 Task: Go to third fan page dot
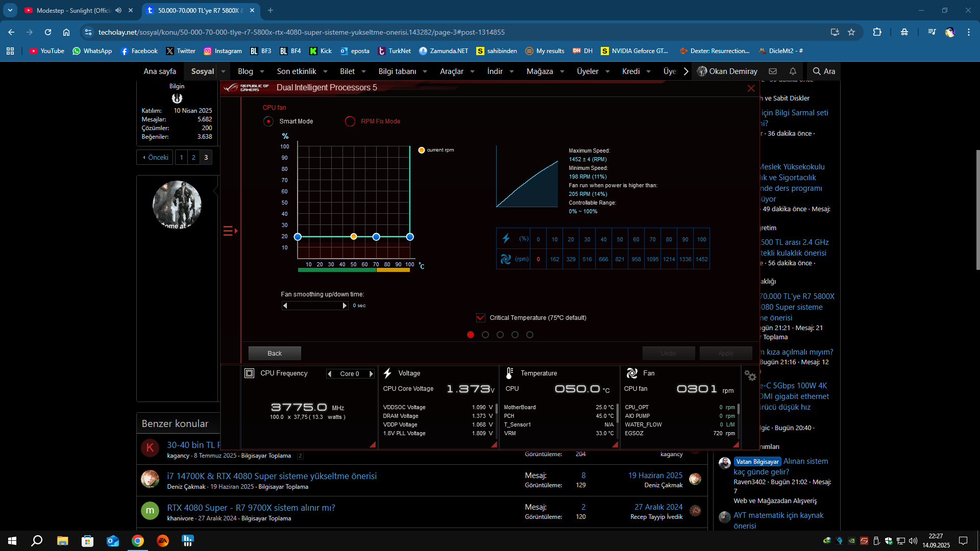pyautogui.click(x=500, y=335)
